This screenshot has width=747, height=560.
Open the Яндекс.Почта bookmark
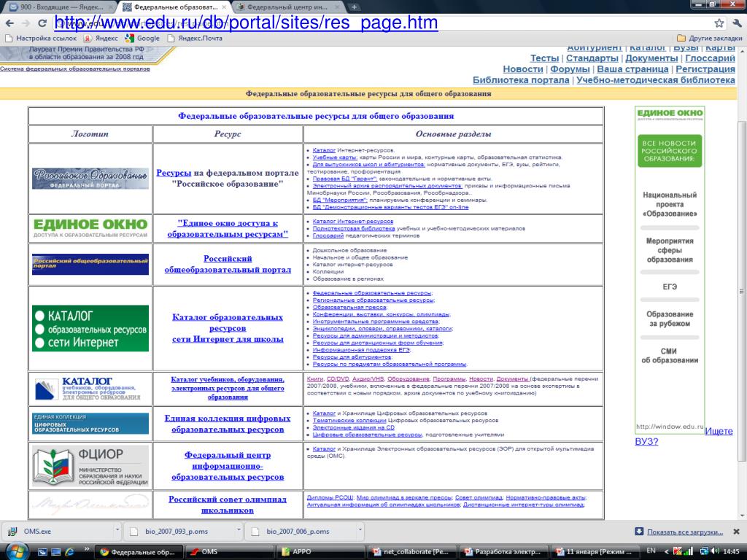pyautogui.click(x=195, y=38)
